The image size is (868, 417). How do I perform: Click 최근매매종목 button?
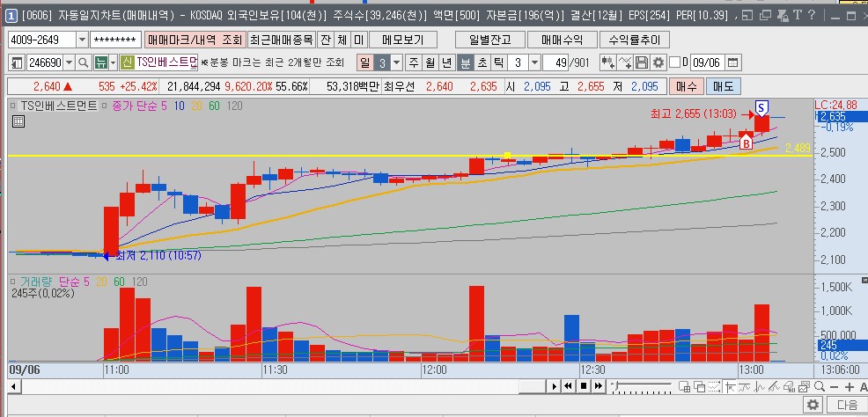tap(281, 40)
